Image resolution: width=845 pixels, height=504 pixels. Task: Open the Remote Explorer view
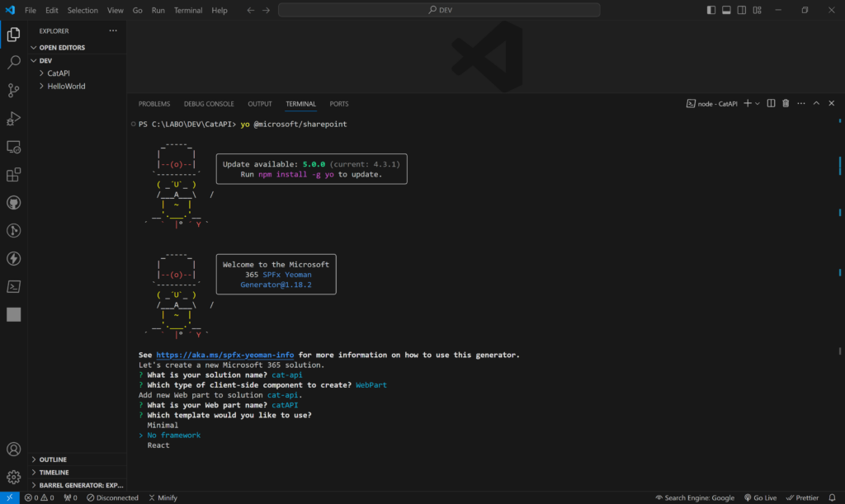pos(13,147)
